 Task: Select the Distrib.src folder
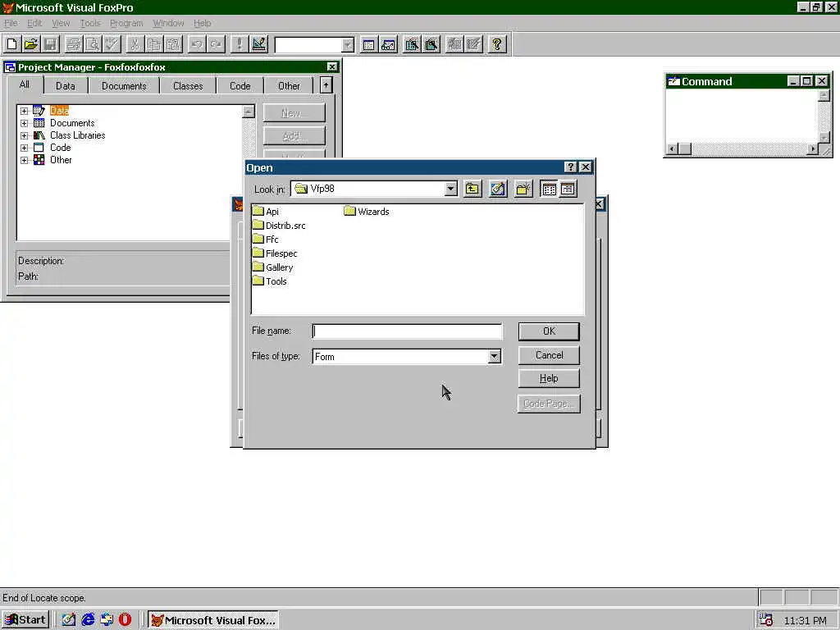(279, 226)
